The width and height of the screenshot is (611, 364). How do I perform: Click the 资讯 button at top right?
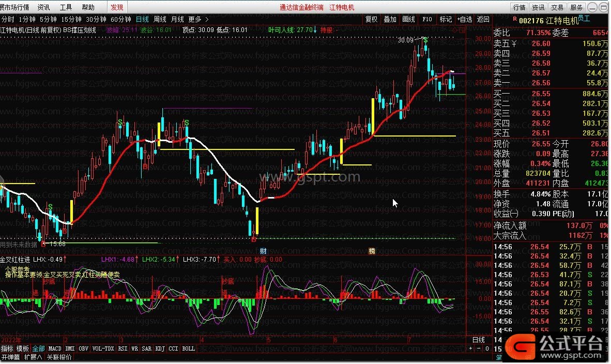[x=538, y=7]
